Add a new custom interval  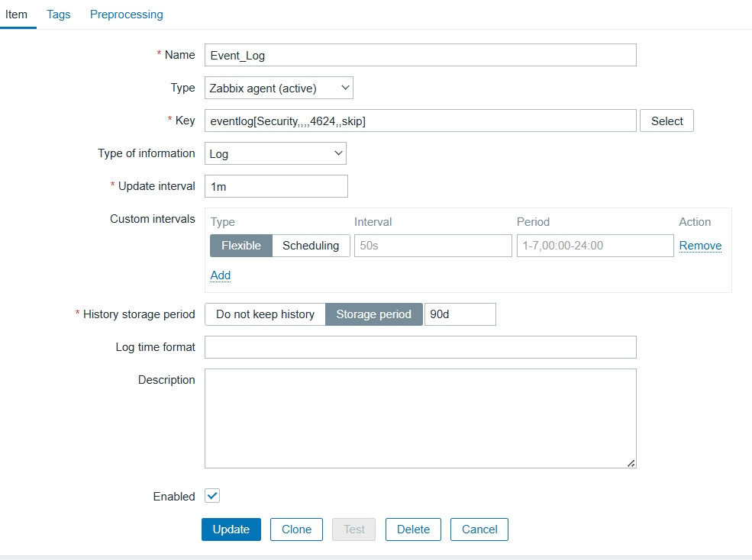point(220,275)
